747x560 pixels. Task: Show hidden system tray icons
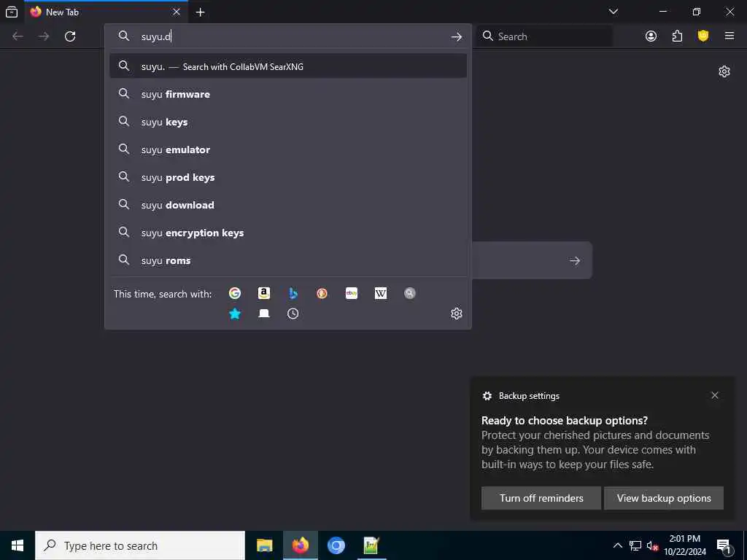(x=617, y=545)
